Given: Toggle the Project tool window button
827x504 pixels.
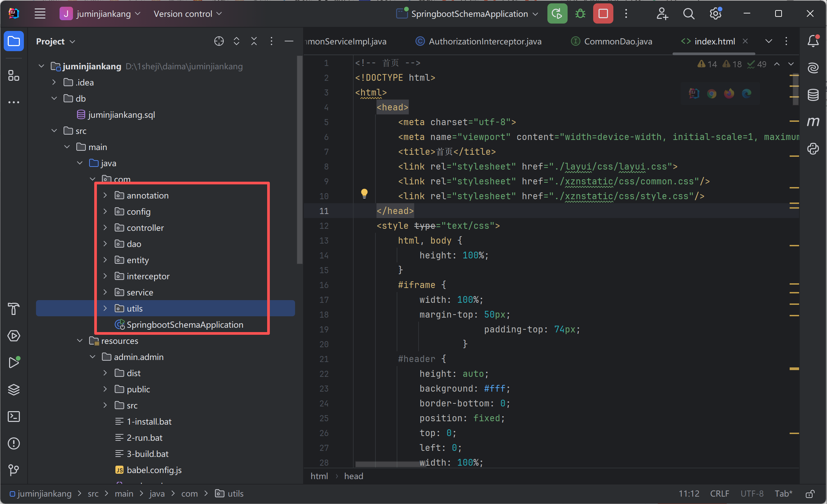Looking at the screenshot, I should (x=13, y=41).
